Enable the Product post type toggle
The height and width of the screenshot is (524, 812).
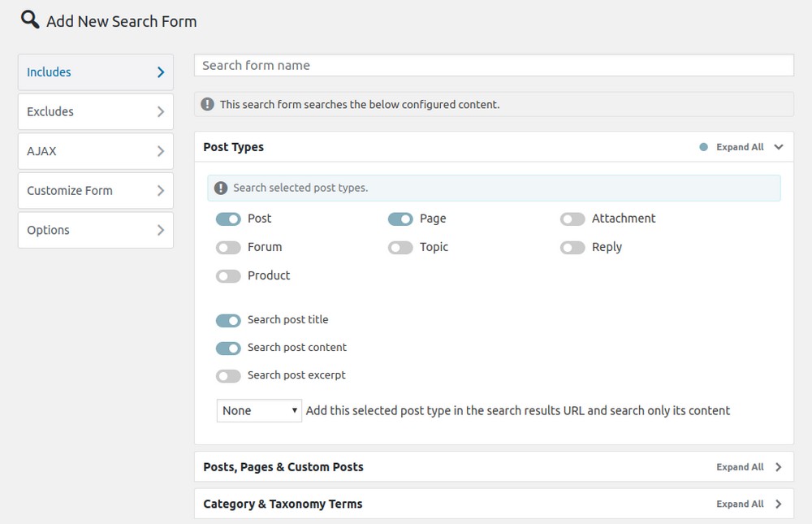228,276
